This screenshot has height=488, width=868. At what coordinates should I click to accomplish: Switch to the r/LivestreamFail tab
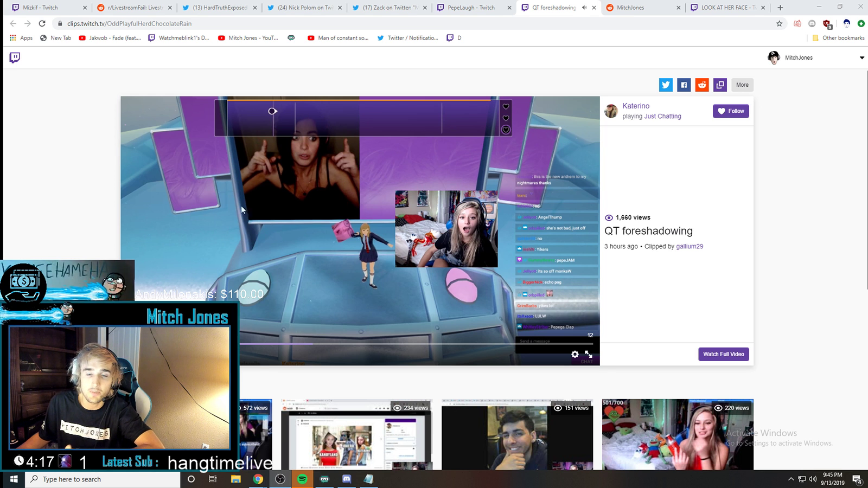135,8
